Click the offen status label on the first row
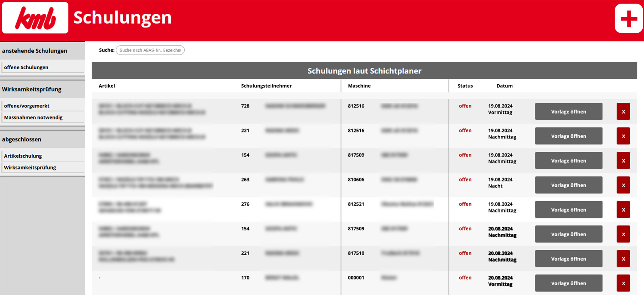 tap(465, 106)
